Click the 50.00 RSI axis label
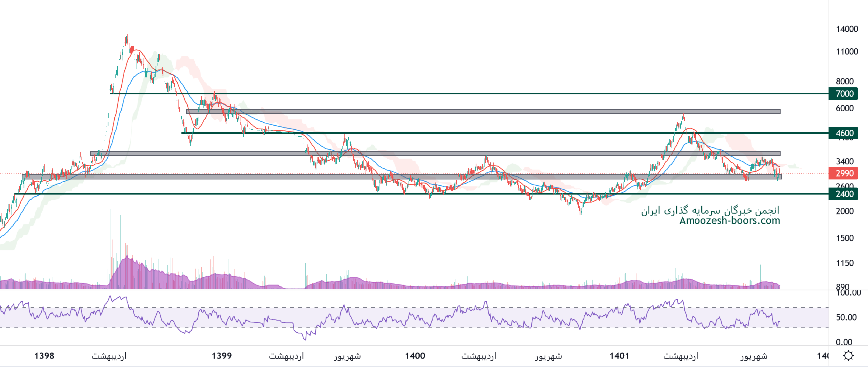The height and width of the screenshot is (367, 868). tap(846, 317)
